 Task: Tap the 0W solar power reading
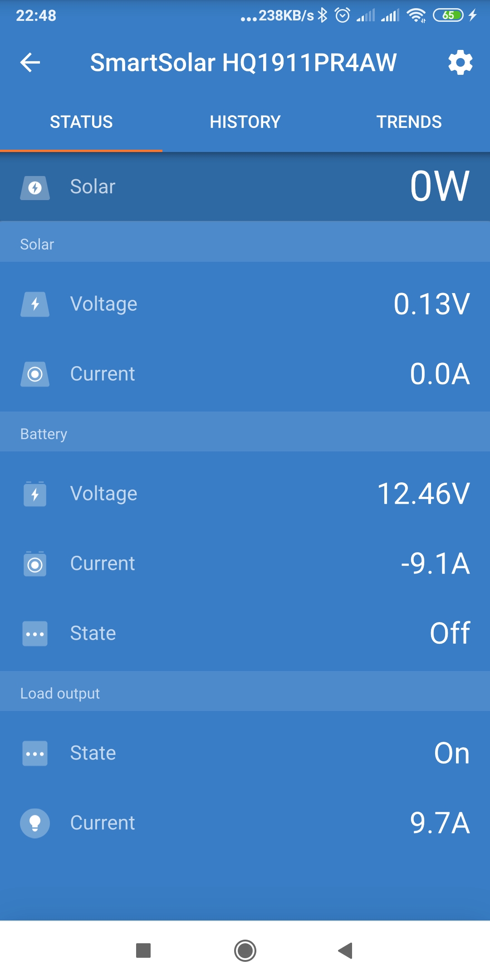(x=439, y=186)
